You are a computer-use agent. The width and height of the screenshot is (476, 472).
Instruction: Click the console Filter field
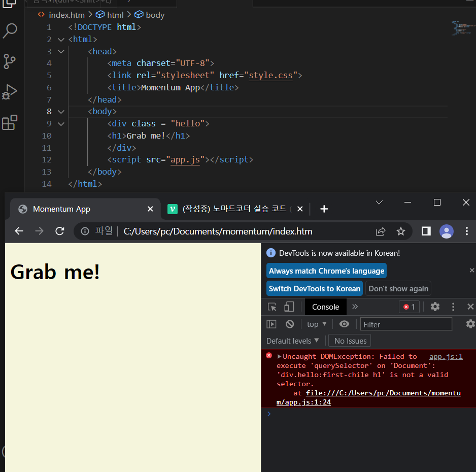click(406, 324)
